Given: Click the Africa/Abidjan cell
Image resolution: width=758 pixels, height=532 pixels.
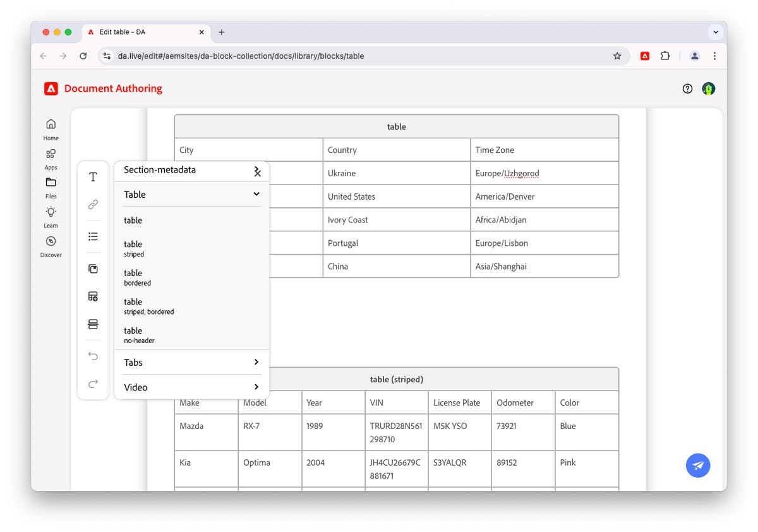Looking at the screenshot, I should tap(544, 220).
